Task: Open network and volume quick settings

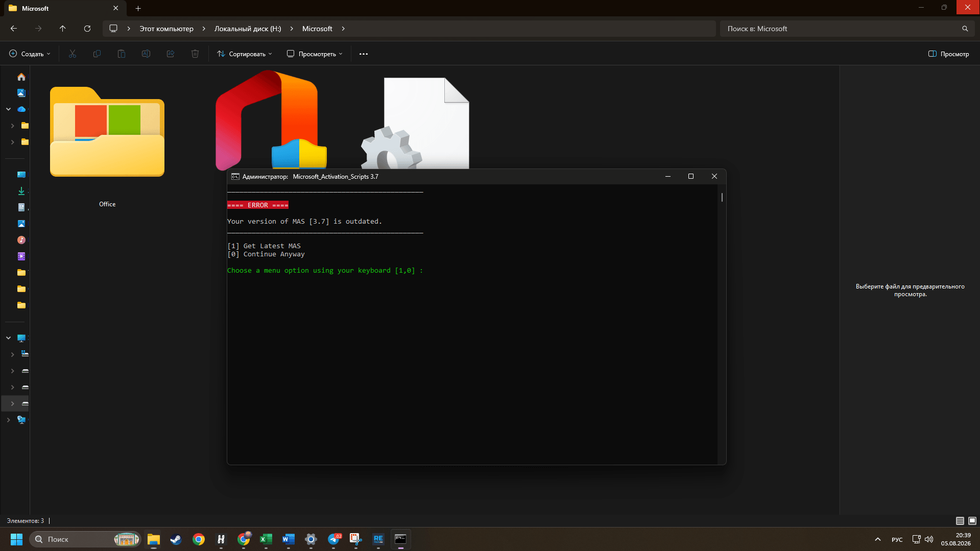Action: click(x=922, y=539)
